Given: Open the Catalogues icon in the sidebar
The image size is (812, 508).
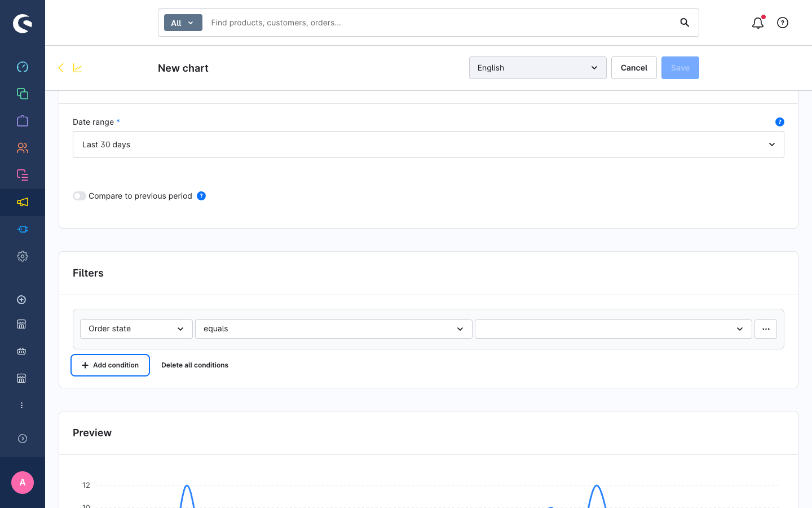Looking at the screenshot, I should [23, 94].
